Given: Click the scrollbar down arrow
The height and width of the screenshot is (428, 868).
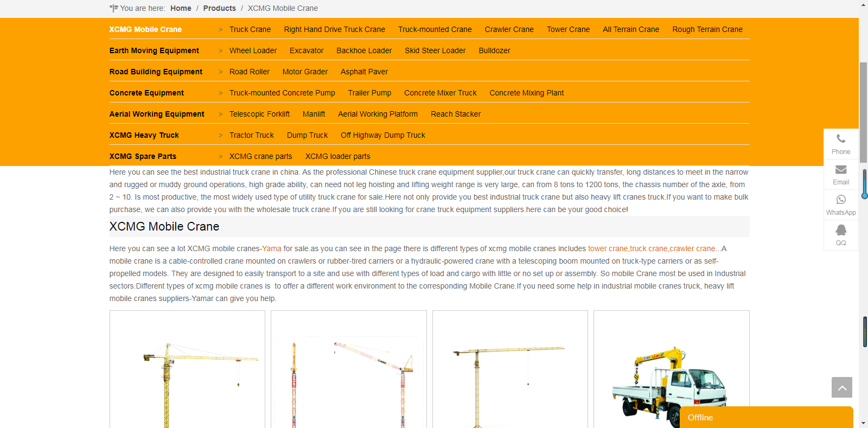Looking at the screenshot, I should pyautogui.click(x=864, y=423).
